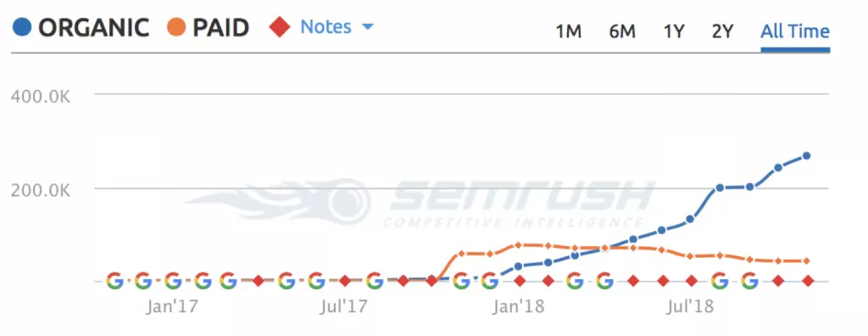Toggle the PAID series orange circle
Screen dimensions: 868x336
click(x=176, y=27)
